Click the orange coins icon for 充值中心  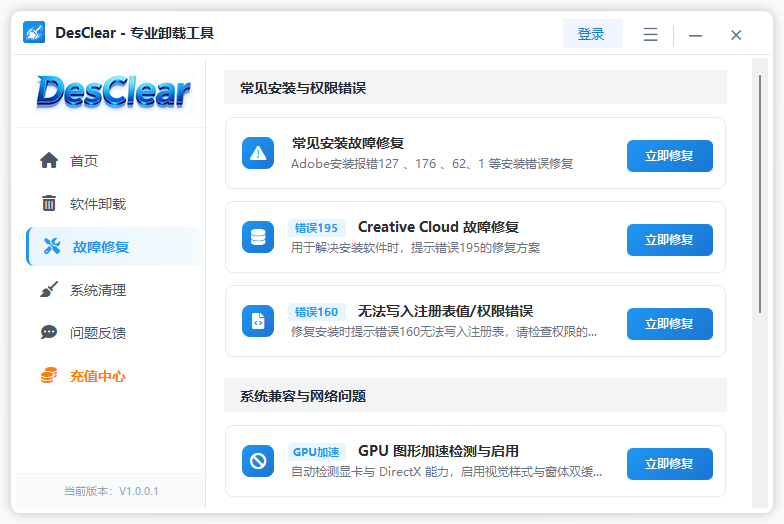(x=49, y=375)
